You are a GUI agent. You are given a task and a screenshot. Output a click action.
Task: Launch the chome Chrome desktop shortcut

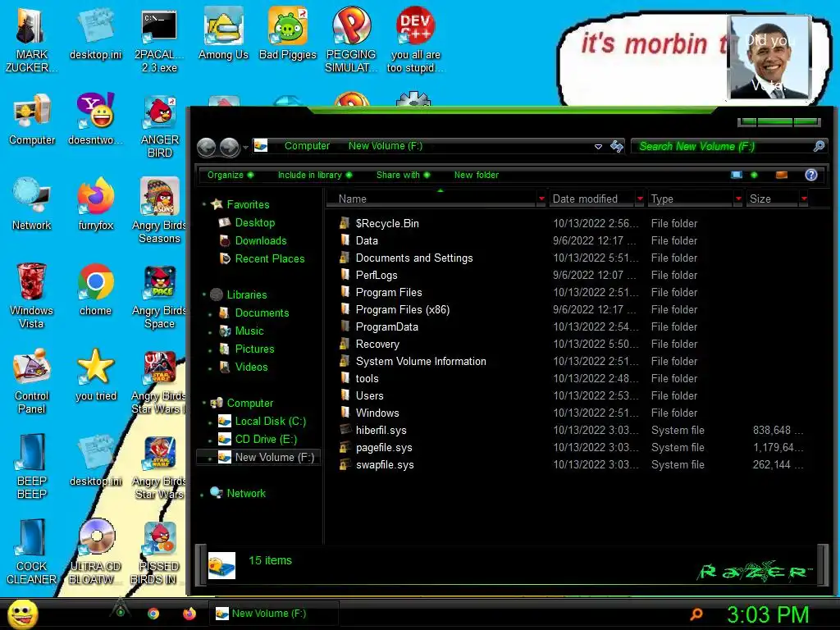(95, 290)
